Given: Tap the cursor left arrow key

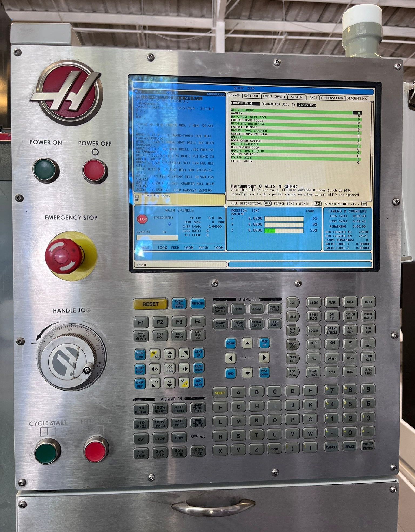Looking at the screenshot, I should point(230,358).
